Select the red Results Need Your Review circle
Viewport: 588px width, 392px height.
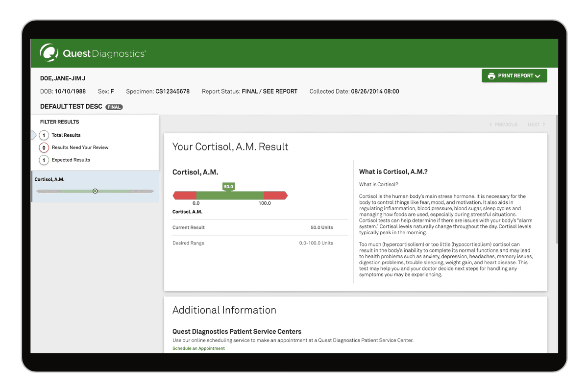(44, 147)
